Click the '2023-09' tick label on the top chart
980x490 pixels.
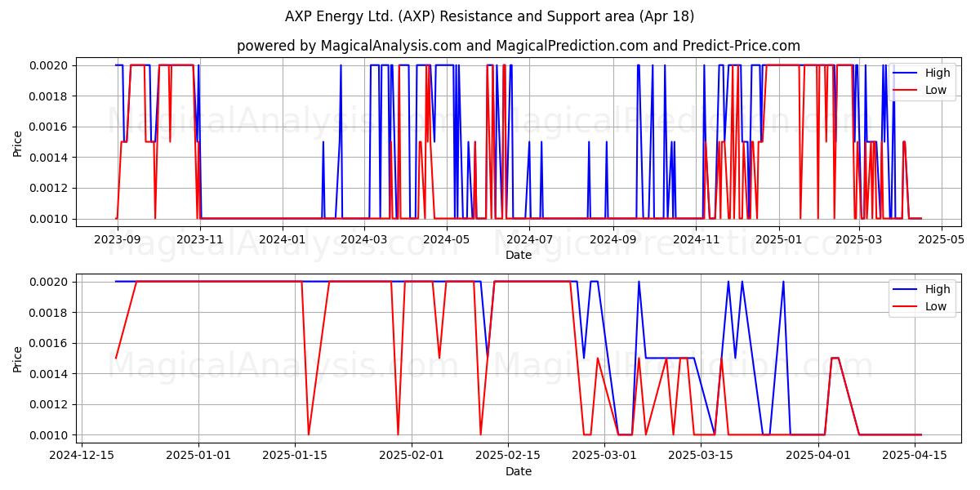[118, 240]
